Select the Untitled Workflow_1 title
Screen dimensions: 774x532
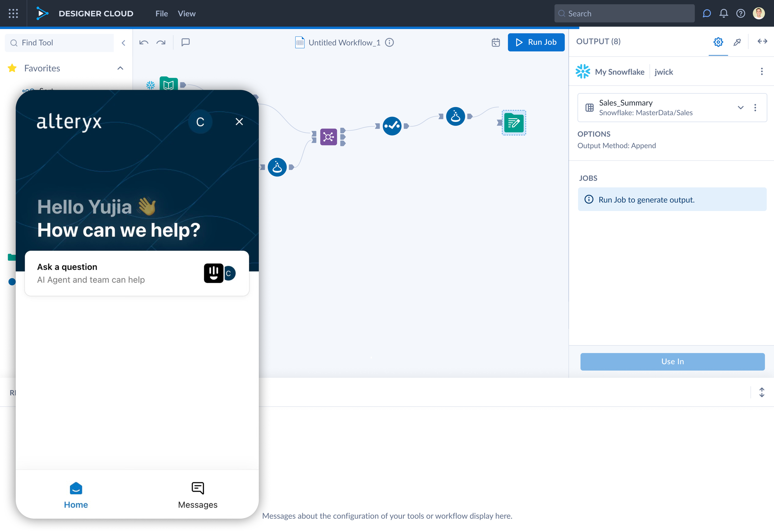[x=344, y=43]
